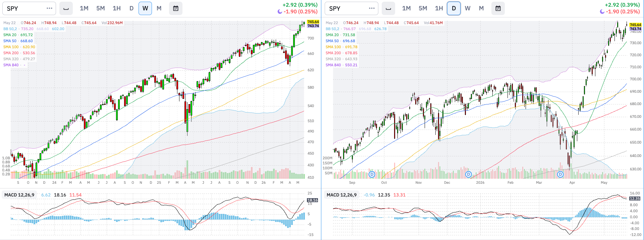Click the 12.35 MACD value tag on daily chart

click(635, 198)
